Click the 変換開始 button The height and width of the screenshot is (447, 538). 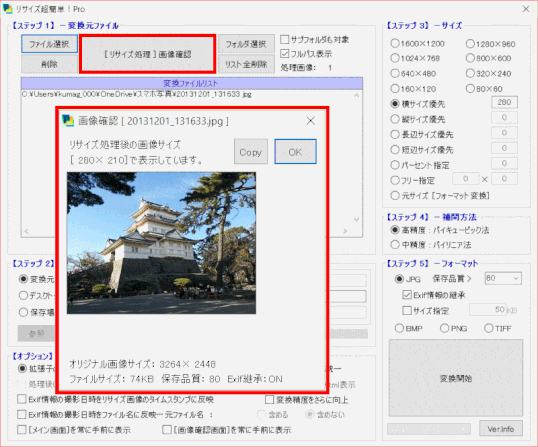456,378
